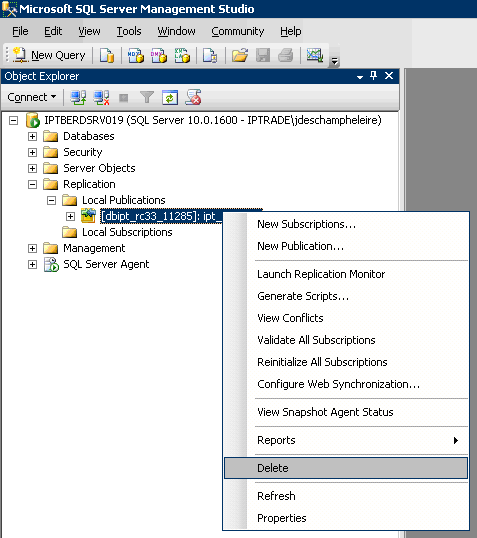The width and height of the screenshot is (477, 538).
Task: Click the script with red X icon
Action: coord(194,97)
